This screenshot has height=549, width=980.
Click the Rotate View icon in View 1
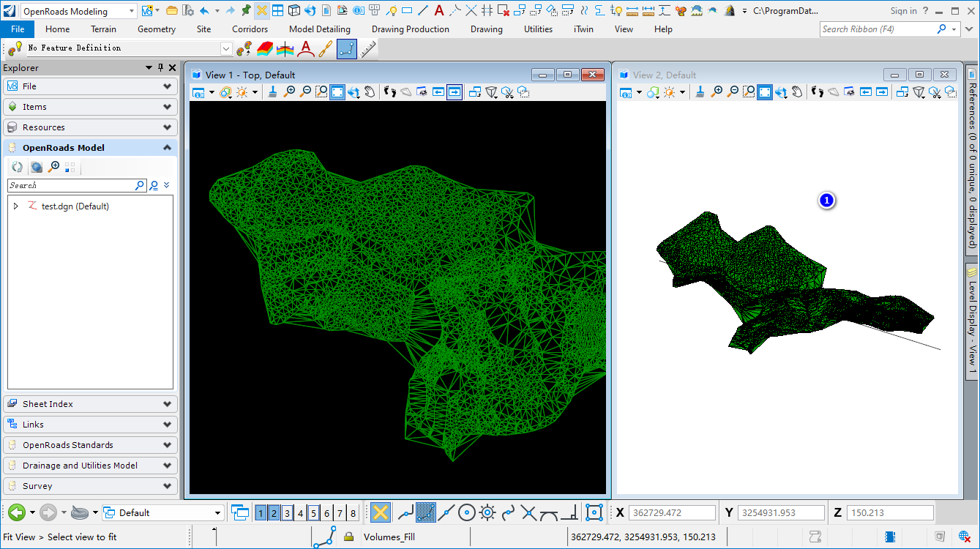(354, 92)
